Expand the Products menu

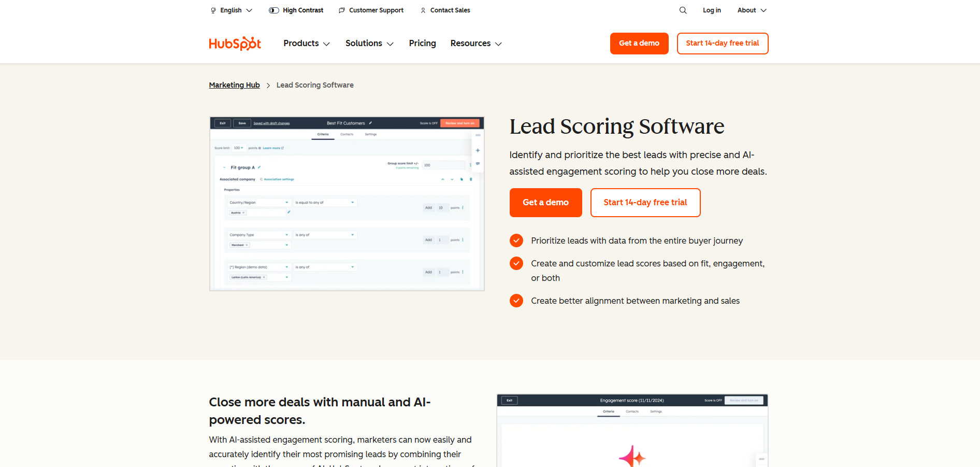pyautogui.click(x=307, y=44)
